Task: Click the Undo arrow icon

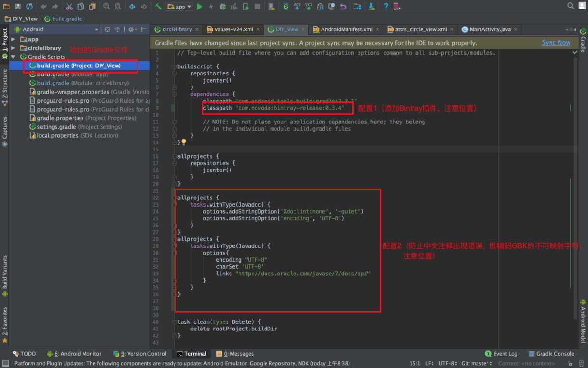Action: click(x=44, y=7)
